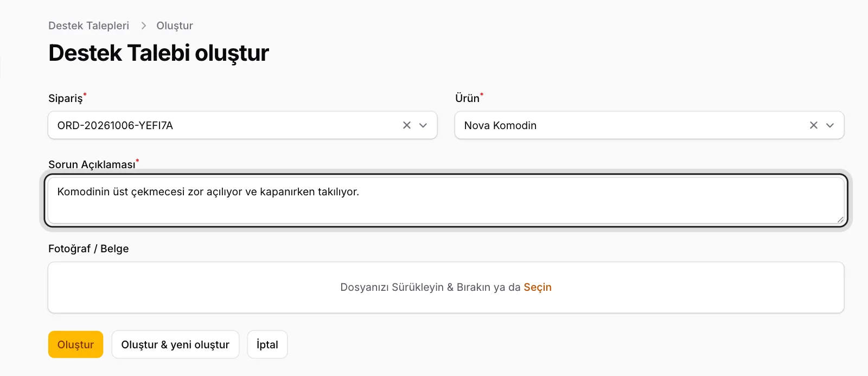This screenshot has width=868, height=376.
Task: Click the breadcrumb separator chevron
Action: click(x=143, y=26)
